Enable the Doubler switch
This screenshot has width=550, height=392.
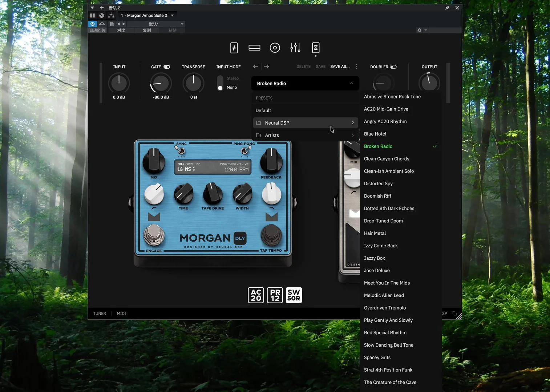[x=393, y=67]
